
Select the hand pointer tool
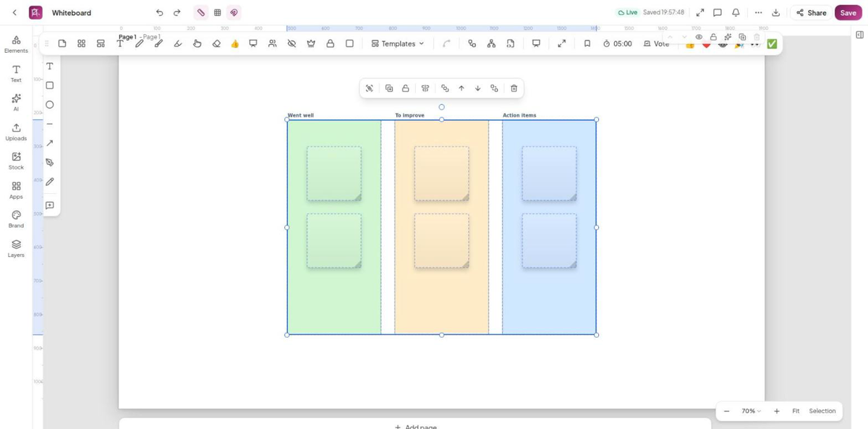197,43
